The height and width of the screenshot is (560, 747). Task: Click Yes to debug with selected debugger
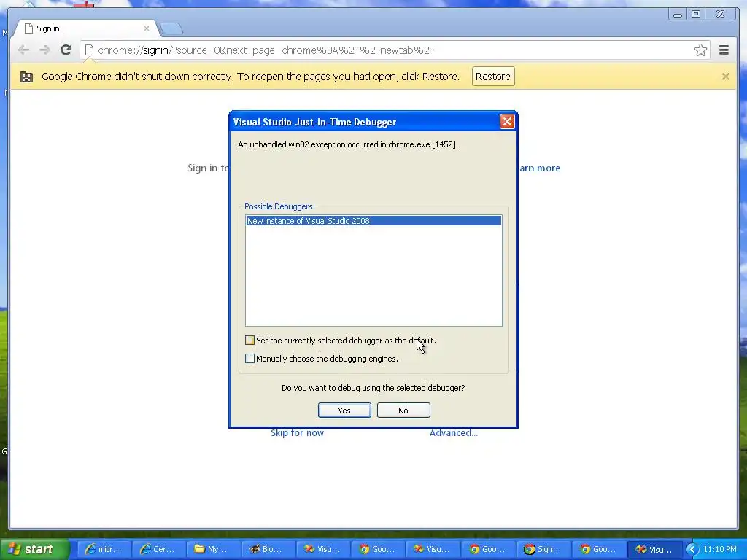[344, 411]
